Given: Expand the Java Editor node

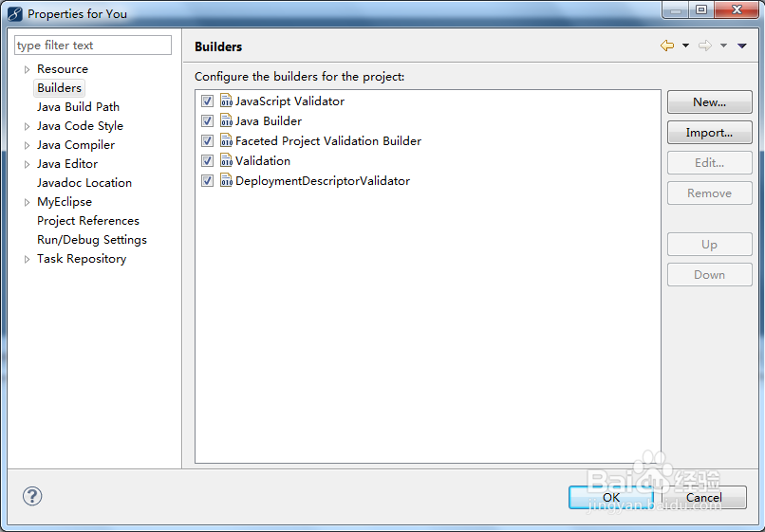Looking at the screenshot, I should click(x=27, y=165).
